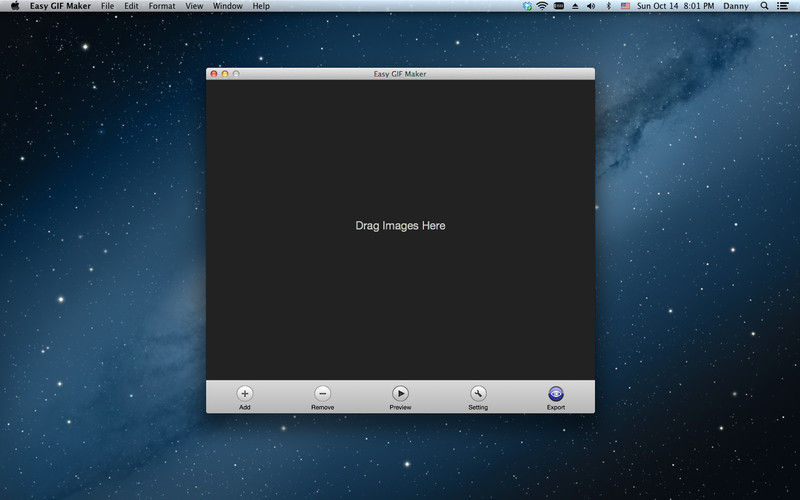This screenshot has height=500, width=800.
Task: Open the Help menu
Action: [261, 6]
